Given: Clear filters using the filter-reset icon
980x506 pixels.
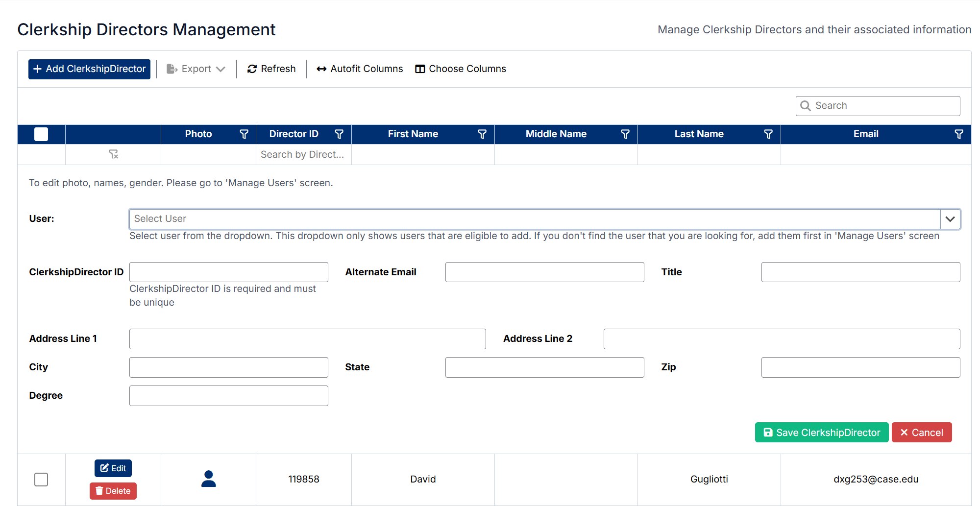Looking at the screenshot, I should point(113,154).
